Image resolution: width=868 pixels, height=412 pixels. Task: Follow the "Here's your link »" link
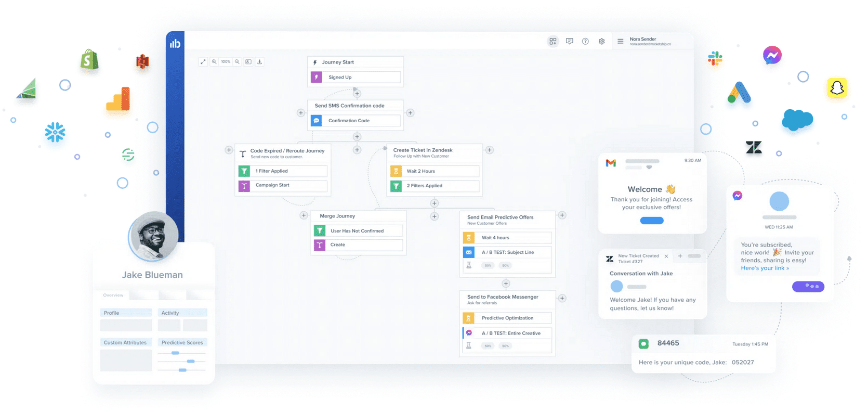(x=765, y=268)
